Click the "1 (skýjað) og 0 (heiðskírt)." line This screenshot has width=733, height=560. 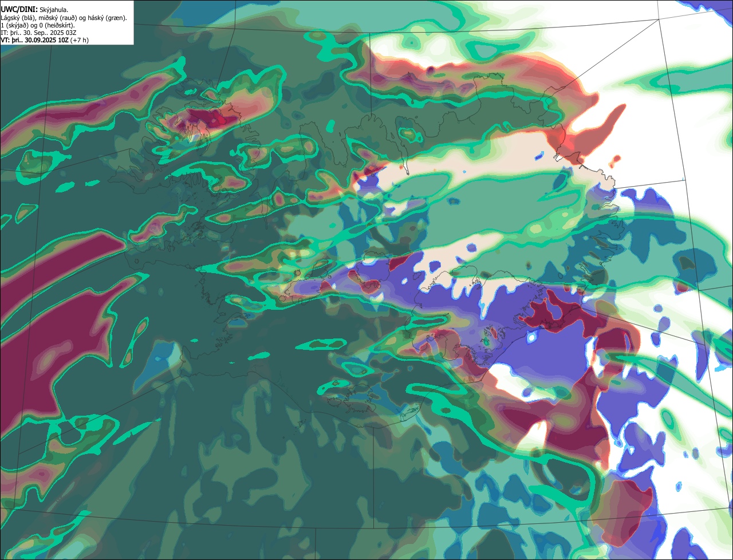click(38, 25)
